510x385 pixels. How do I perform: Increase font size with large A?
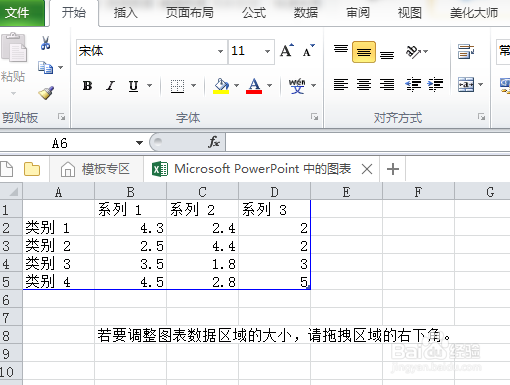coord(286,51)
